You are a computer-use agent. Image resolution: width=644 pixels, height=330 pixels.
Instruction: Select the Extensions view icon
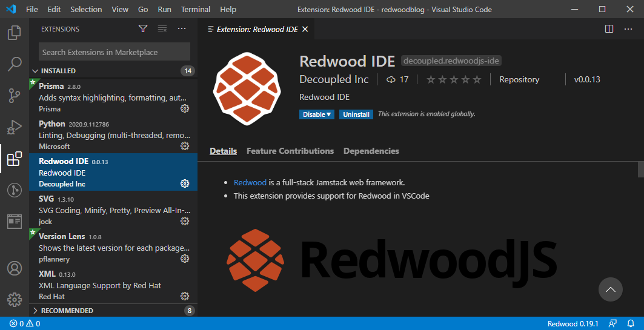15,159
